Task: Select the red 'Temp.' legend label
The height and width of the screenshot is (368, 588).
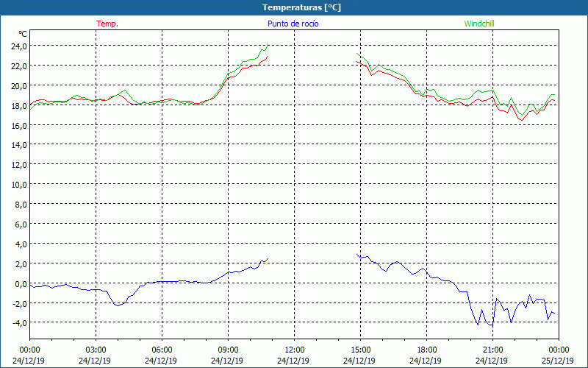Action: [x=107, y=24]
